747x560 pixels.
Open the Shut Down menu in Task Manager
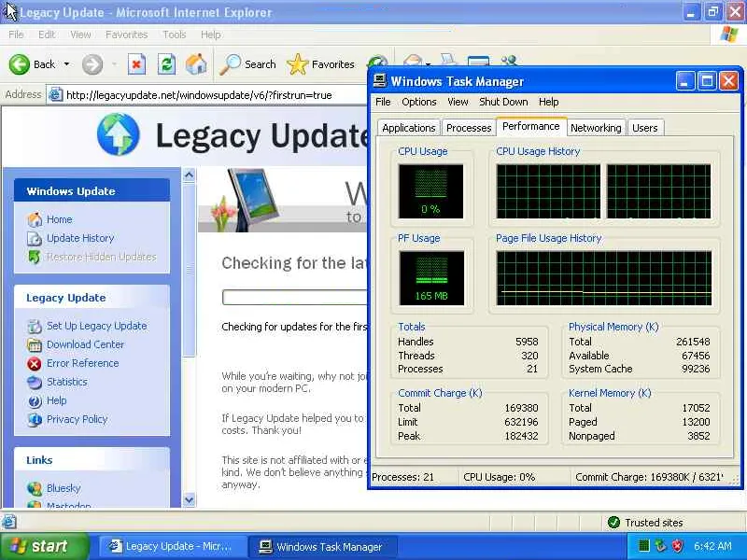point(503,102)
